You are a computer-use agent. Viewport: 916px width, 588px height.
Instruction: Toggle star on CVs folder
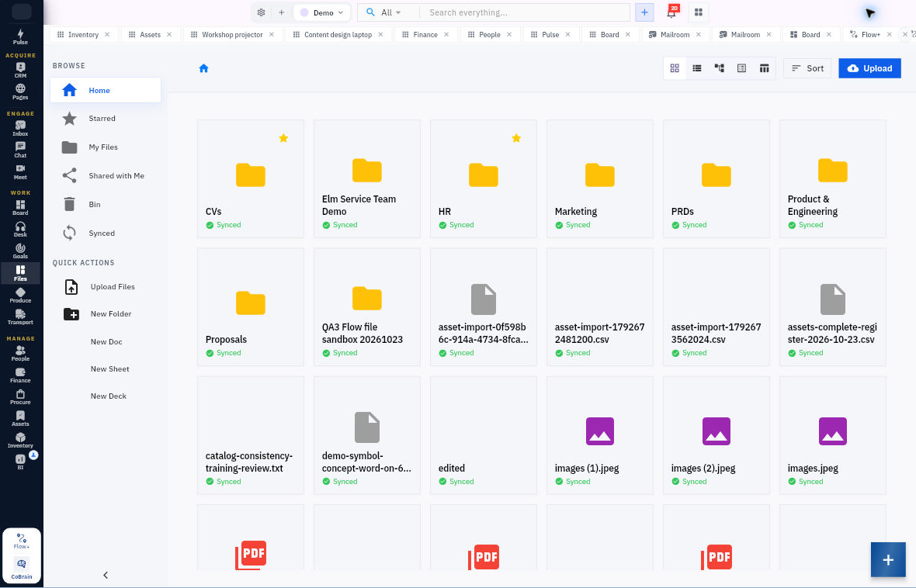(283, 138)
